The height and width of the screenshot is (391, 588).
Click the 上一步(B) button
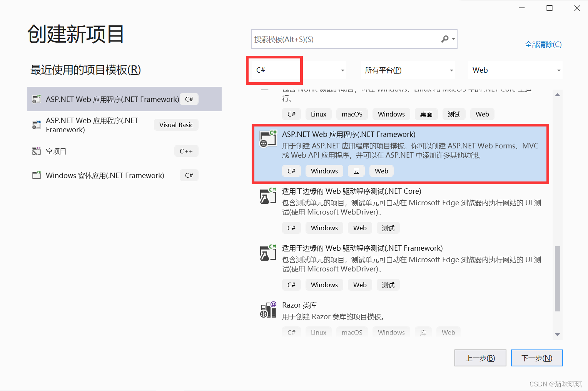pyautogui.click(x=480, y=358)
